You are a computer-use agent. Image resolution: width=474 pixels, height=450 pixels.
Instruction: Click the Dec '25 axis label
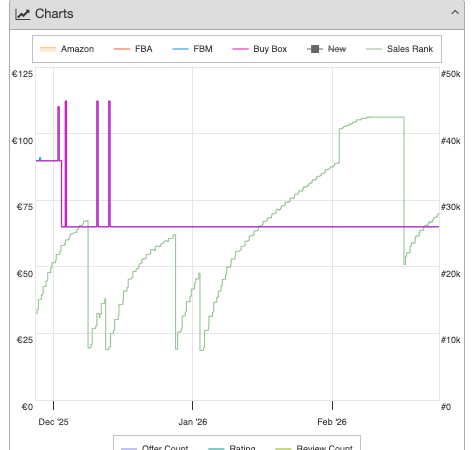(53, 422)
